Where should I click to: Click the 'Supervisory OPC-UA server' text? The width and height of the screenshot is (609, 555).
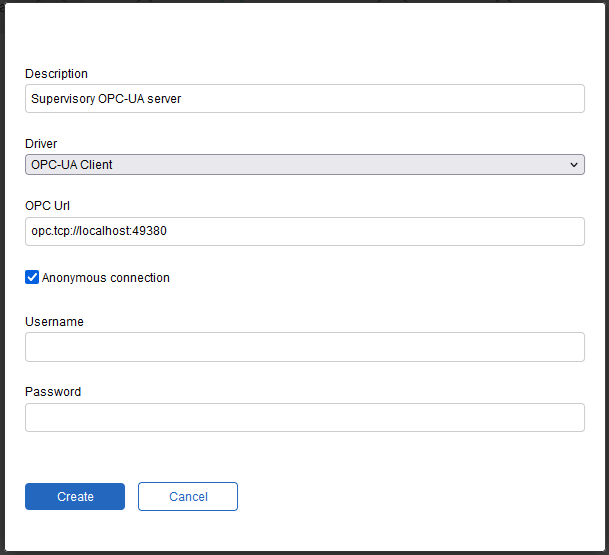106,99
